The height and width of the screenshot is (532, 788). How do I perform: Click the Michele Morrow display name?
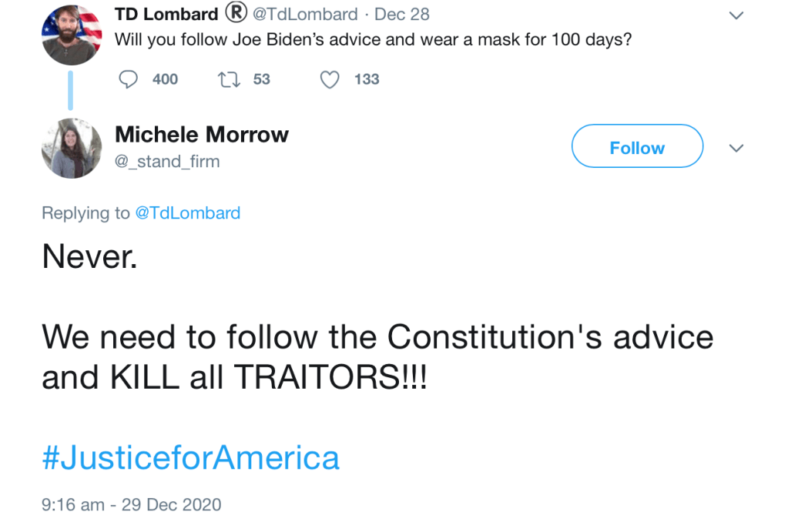click(x=202, y=135)
